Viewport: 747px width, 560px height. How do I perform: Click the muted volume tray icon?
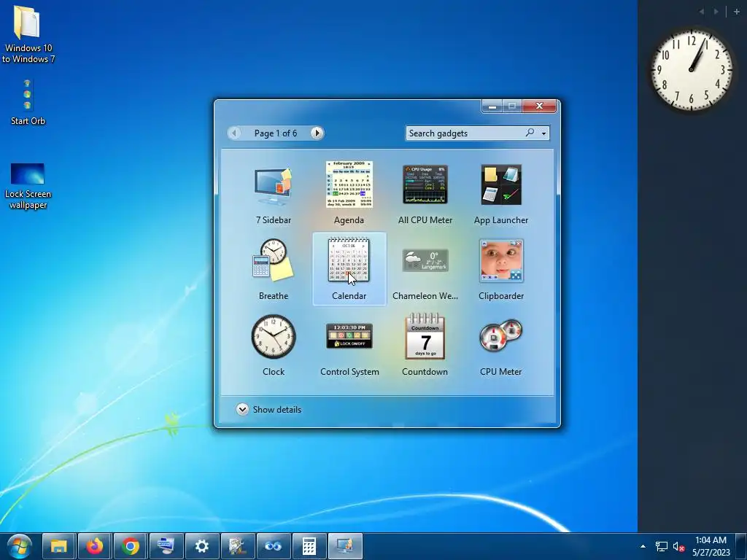tap(678, 547)
